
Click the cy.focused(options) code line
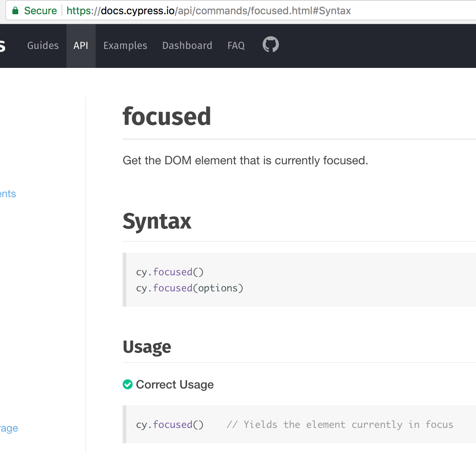[189, 288]
